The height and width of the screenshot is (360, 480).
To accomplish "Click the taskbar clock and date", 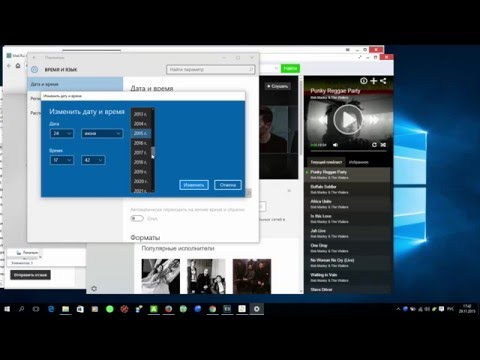I will coord(467,309).
